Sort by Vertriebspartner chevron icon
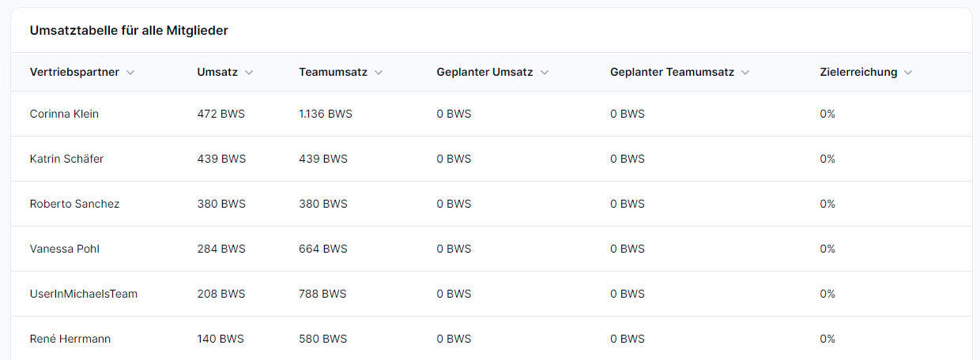The image size is (980, 360). [x=130, y=73]
